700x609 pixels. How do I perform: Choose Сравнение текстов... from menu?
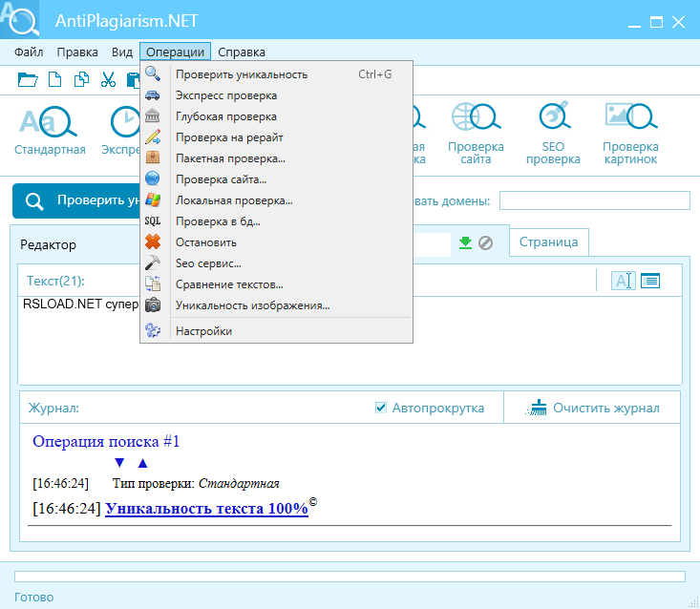[276, 283]
